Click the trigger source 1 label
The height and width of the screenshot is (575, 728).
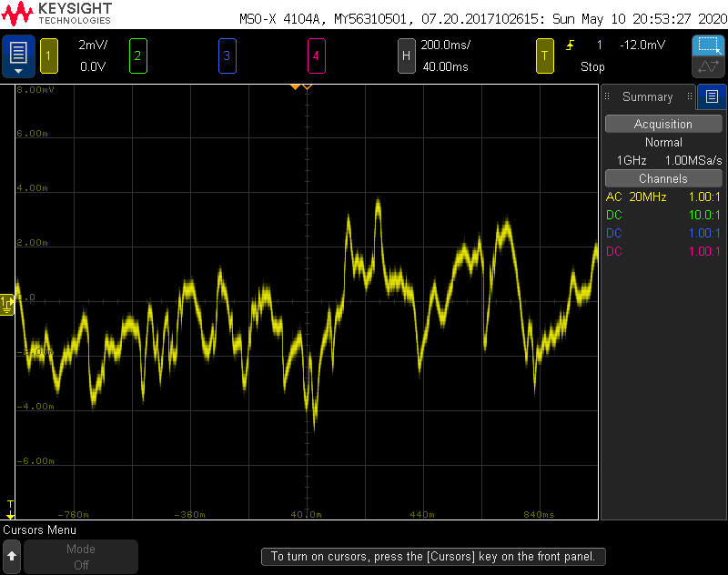(x=600, y=45)
